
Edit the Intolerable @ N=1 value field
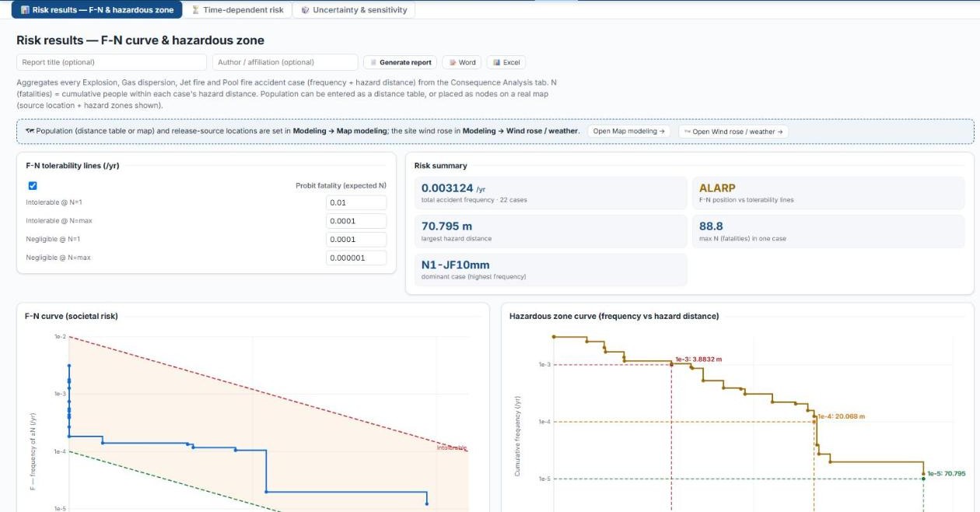click(356, 202)
